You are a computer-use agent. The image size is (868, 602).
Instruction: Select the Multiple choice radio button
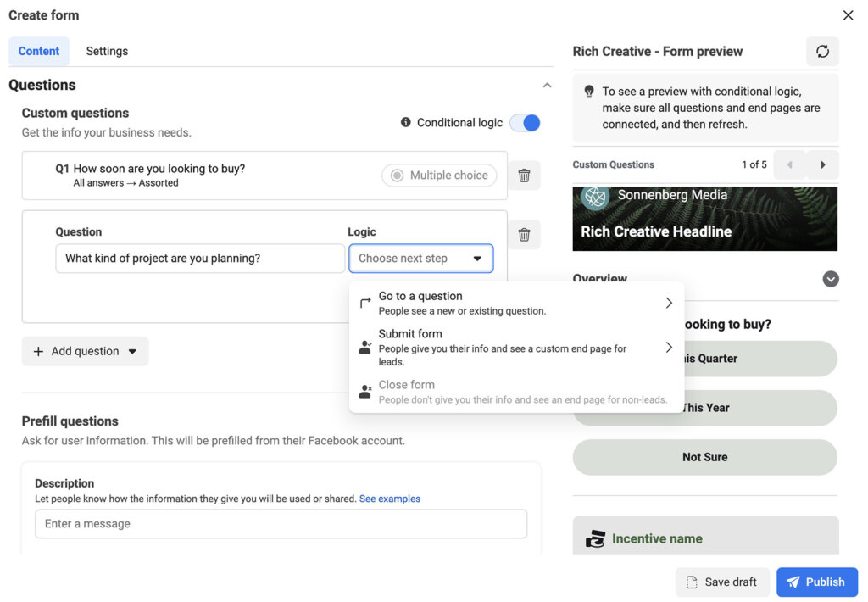[x=396, y=175]
